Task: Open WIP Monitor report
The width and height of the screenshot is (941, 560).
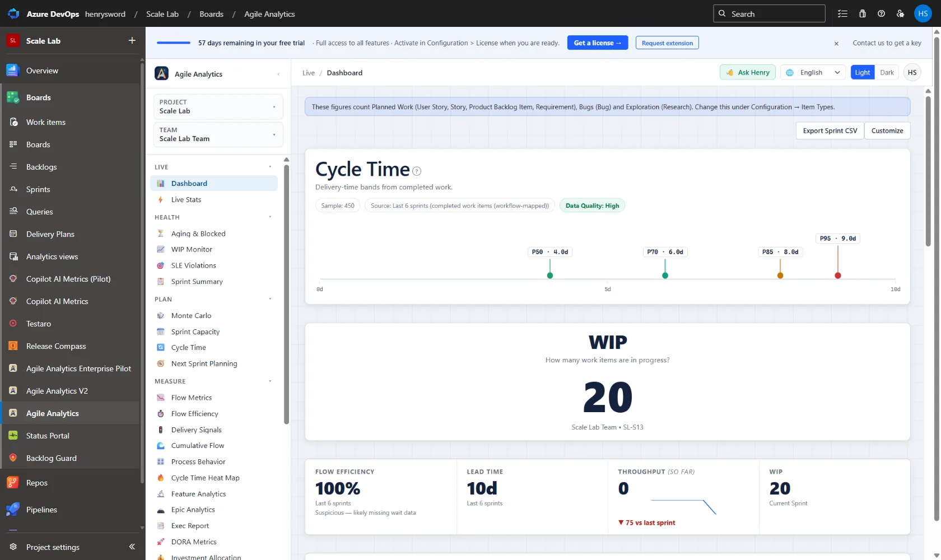Action: (x=214, y=249)
